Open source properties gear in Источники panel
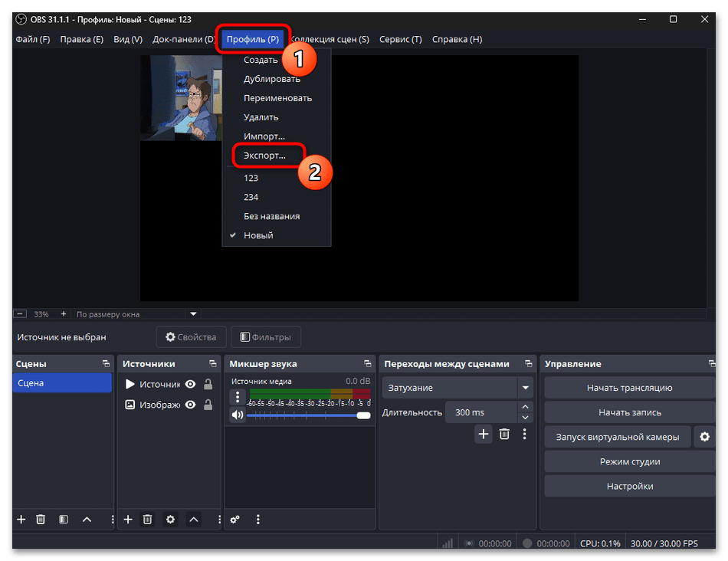The image size is (728, 561). pos(170,519)
